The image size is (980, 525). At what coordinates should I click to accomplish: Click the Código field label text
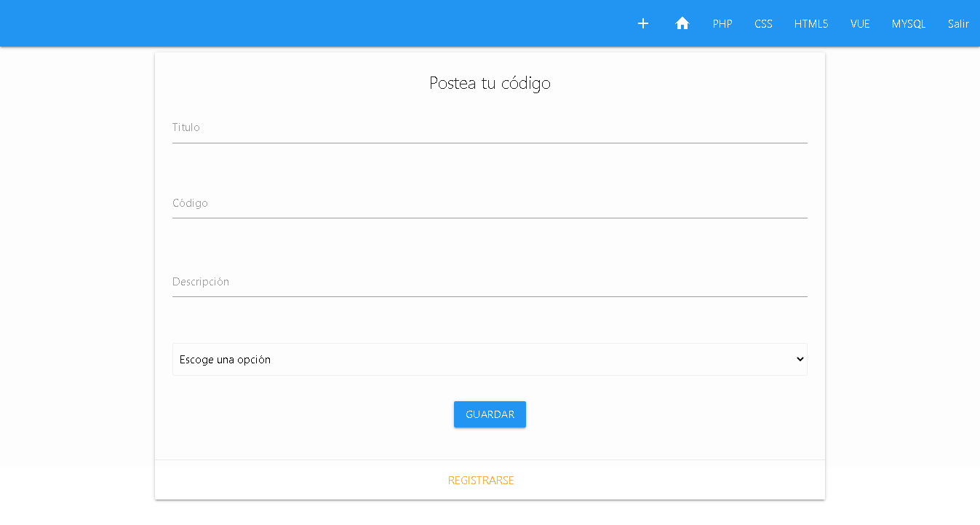click(x=190, y=203)
